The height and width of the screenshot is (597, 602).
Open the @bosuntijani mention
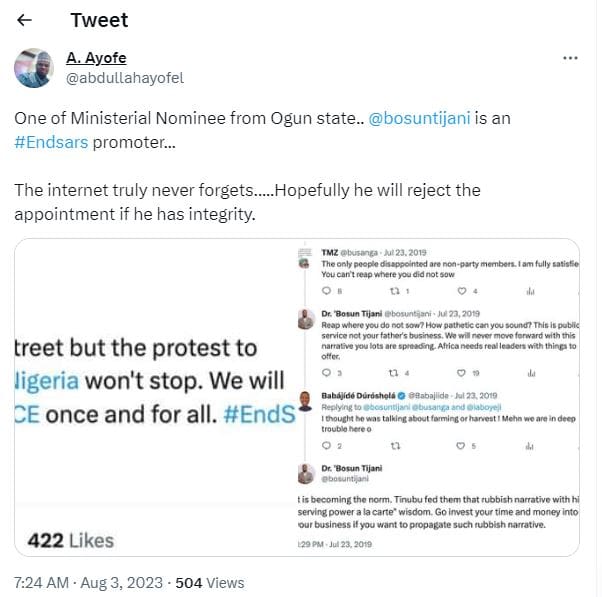[x=419, y=118]
